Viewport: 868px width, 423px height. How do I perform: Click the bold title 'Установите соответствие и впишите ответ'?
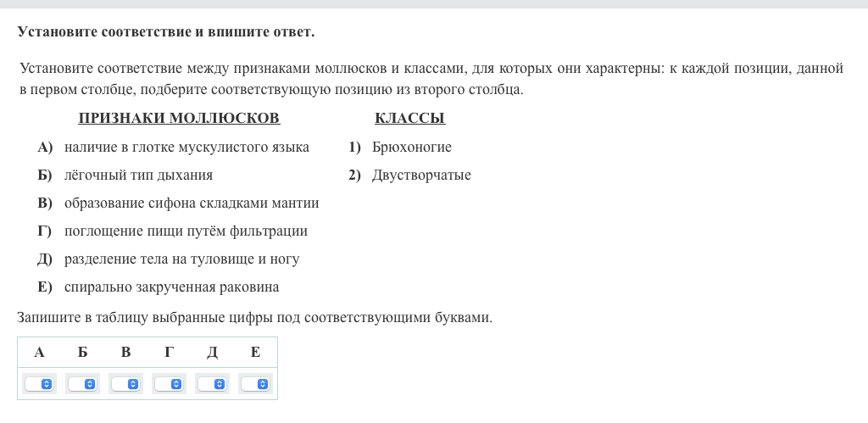click(x=166, y=32)
